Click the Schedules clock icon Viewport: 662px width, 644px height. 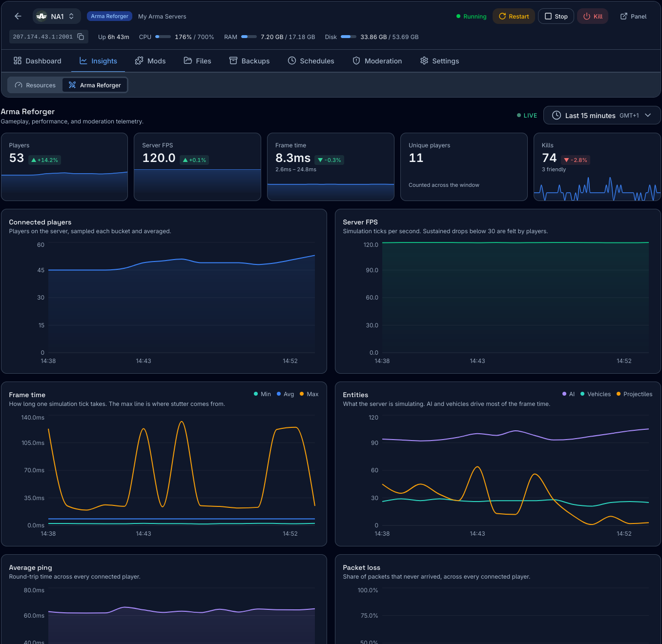click(x=292, y=60)
